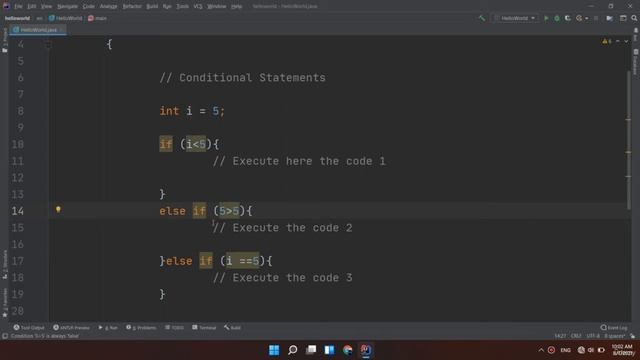Click the CRLF line separator status

pos(576,336)
